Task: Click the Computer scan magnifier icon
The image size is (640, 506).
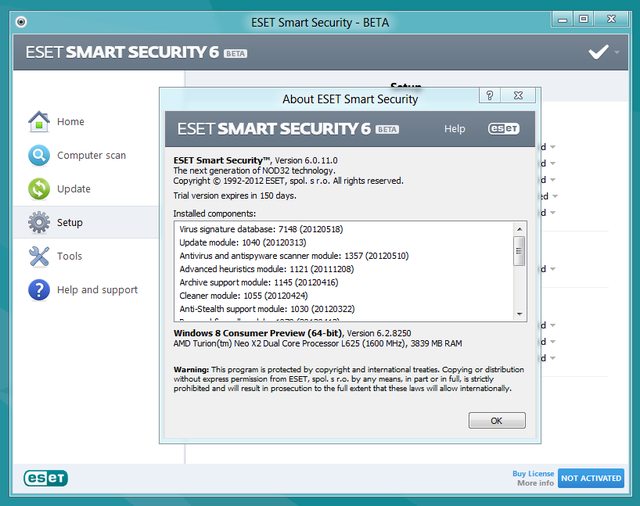Action: tap(39, 155)
